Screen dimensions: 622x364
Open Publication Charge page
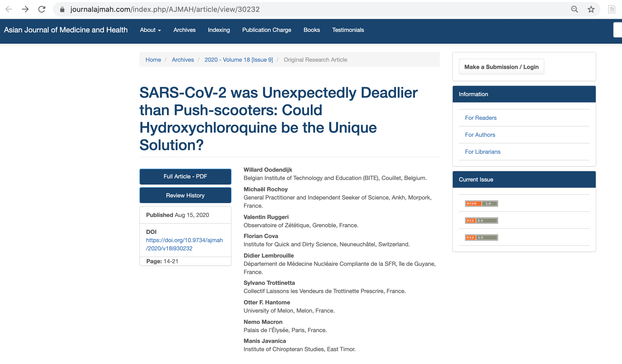coord(266,30)
